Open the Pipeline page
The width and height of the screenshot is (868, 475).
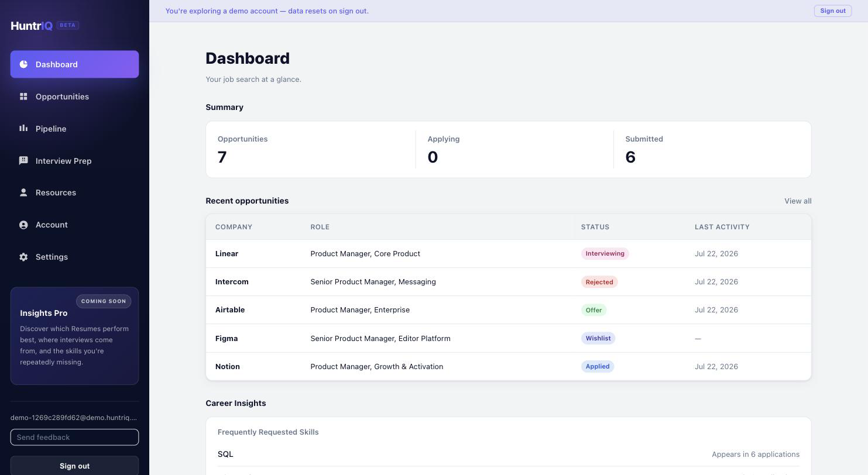(74, 129)
